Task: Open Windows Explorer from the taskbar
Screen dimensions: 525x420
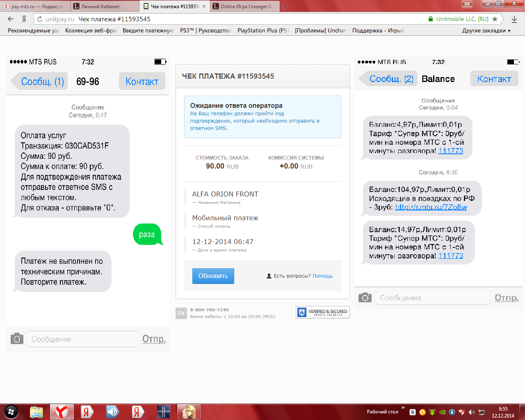Action: [x=37, y=412]
